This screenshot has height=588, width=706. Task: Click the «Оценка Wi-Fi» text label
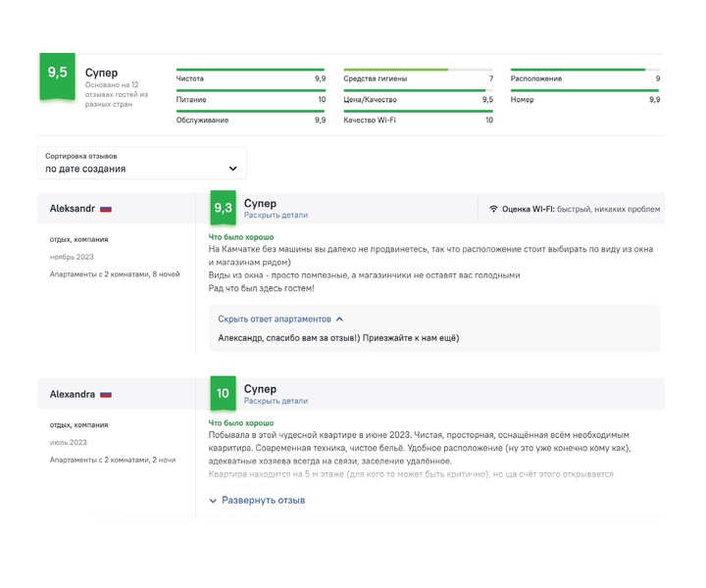529,209
